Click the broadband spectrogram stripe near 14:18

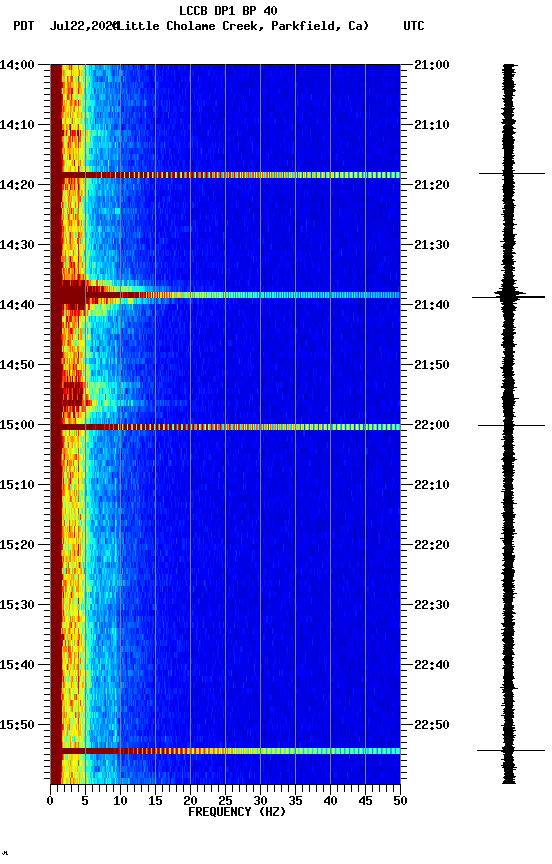click(x=225, y=175)
